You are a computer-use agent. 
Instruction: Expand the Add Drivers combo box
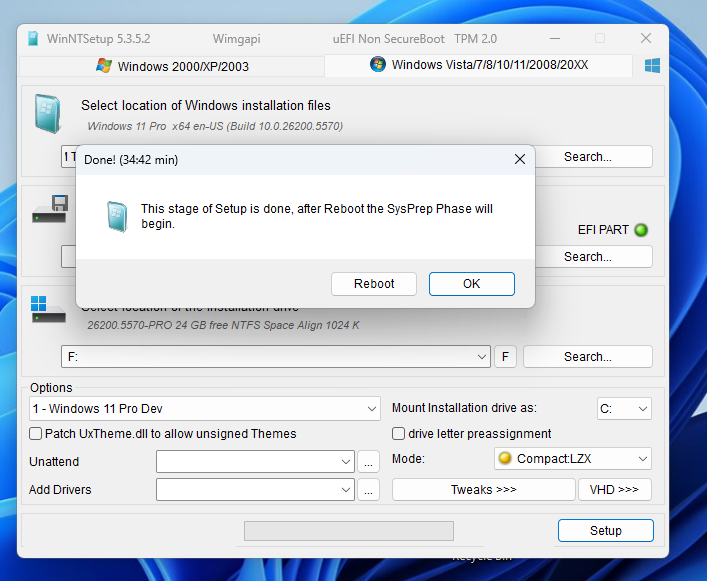click(x=255, y=490)
